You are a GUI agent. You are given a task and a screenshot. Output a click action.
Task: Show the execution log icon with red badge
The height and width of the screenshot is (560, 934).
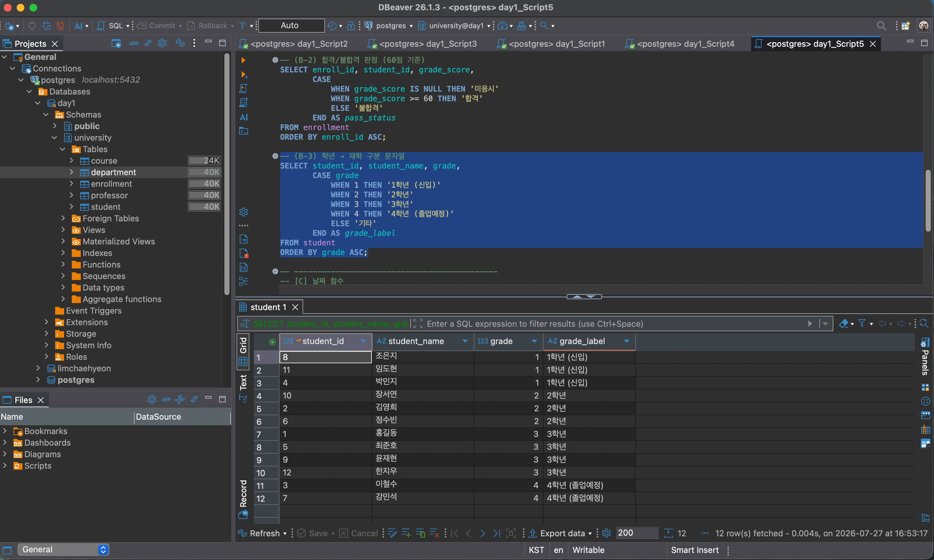click(244, 253)
